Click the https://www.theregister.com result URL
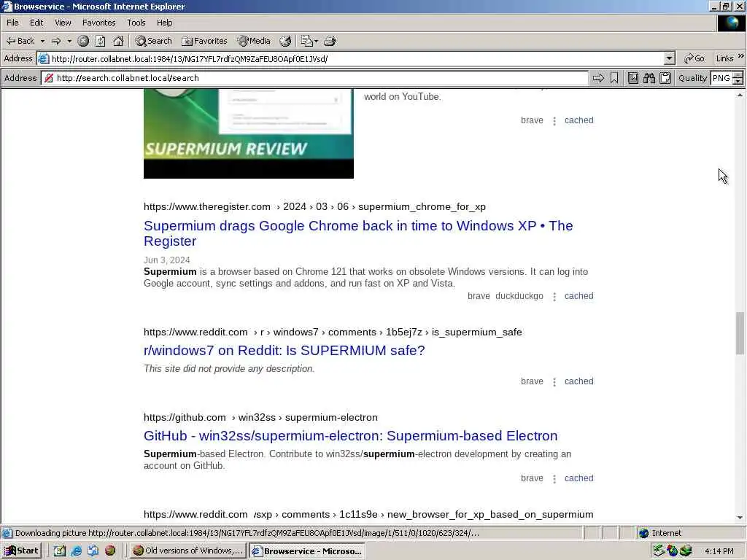Image resolution: width=747 pixels, height=560 pixels. 206,206
